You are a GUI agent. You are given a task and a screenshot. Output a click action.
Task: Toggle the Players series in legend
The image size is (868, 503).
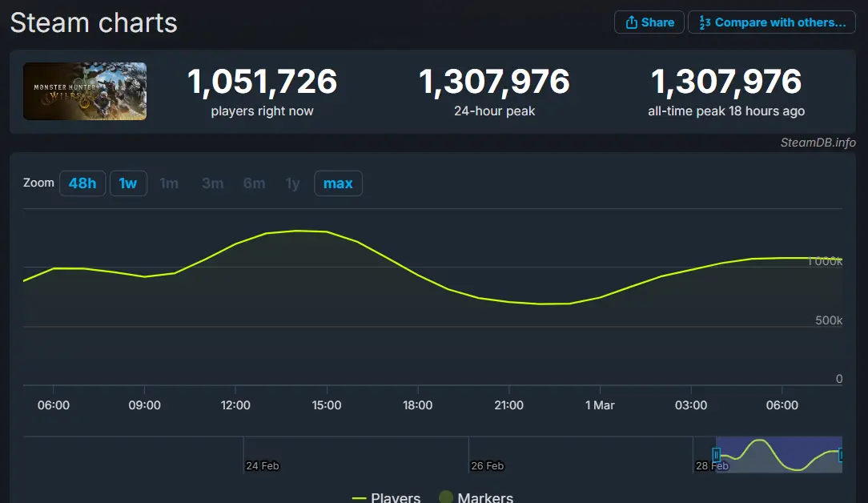point(386,497)
